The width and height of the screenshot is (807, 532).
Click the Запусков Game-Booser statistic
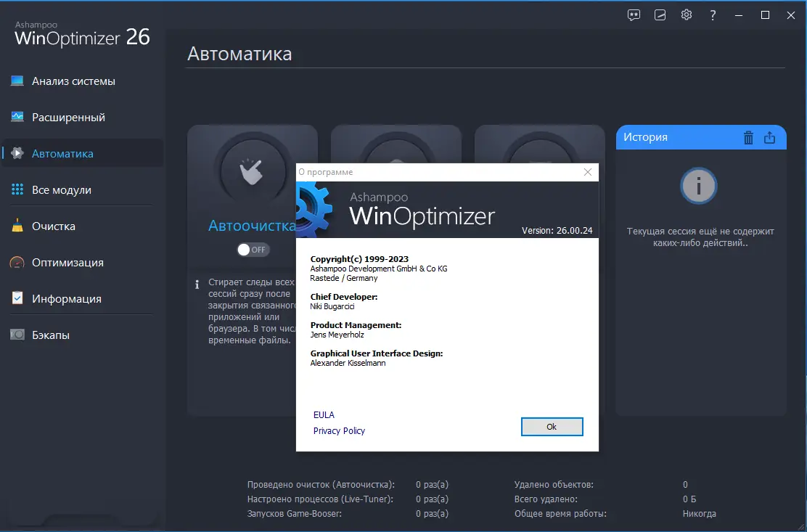click(295, 513)
